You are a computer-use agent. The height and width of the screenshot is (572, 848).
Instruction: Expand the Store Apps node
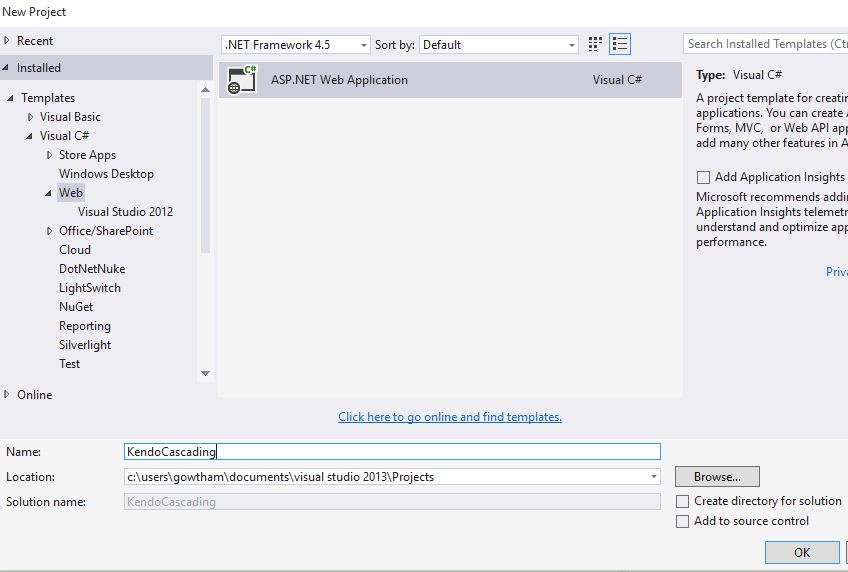pos(49,155)
